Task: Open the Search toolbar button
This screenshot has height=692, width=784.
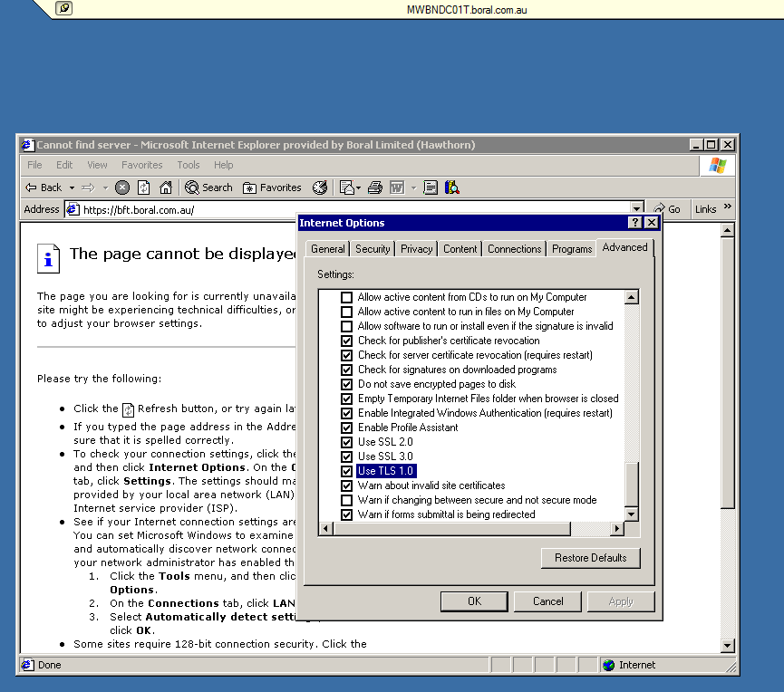Action: [x=209, y=187]
